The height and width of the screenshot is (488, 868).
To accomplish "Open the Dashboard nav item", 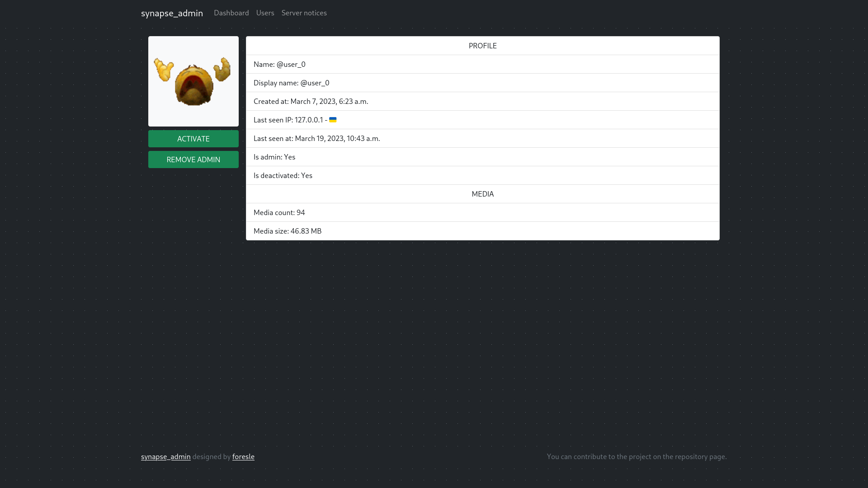I will pyautogui.click(x=231, y=13).
